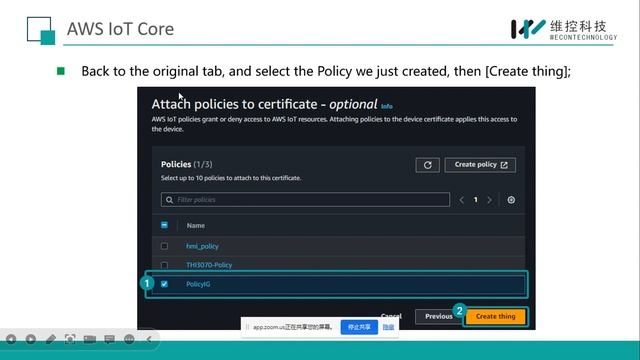The image size is (640, 360).
Task: Collapse the slideshow toolbar chevron
Action: tap(149, 339)
